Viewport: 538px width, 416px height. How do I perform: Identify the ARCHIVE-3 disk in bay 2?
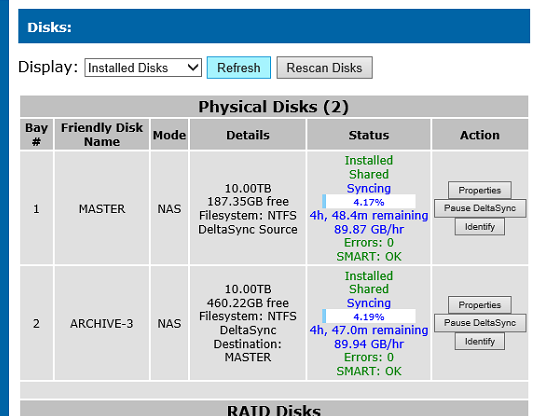tap(480, 341)
